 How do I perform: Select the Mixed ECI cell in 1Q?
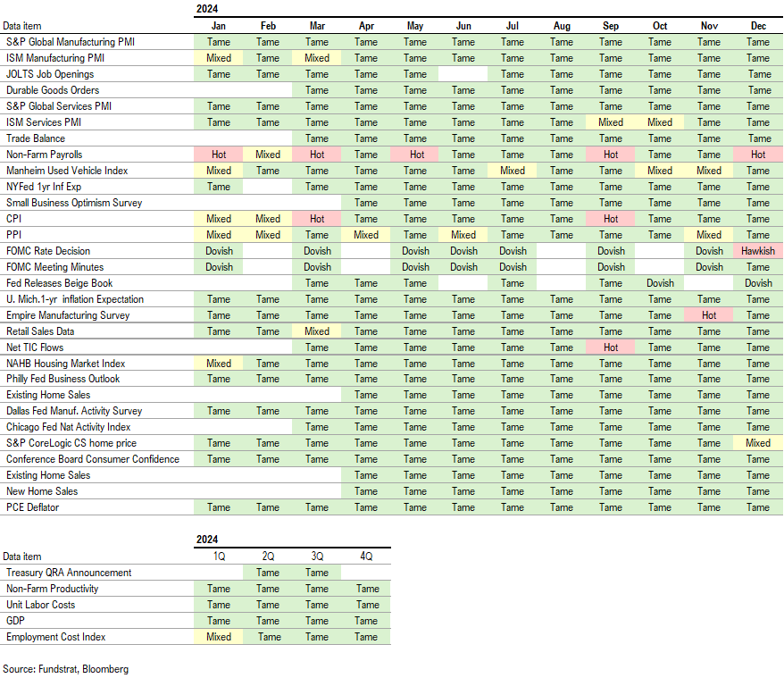pos(219,637)
